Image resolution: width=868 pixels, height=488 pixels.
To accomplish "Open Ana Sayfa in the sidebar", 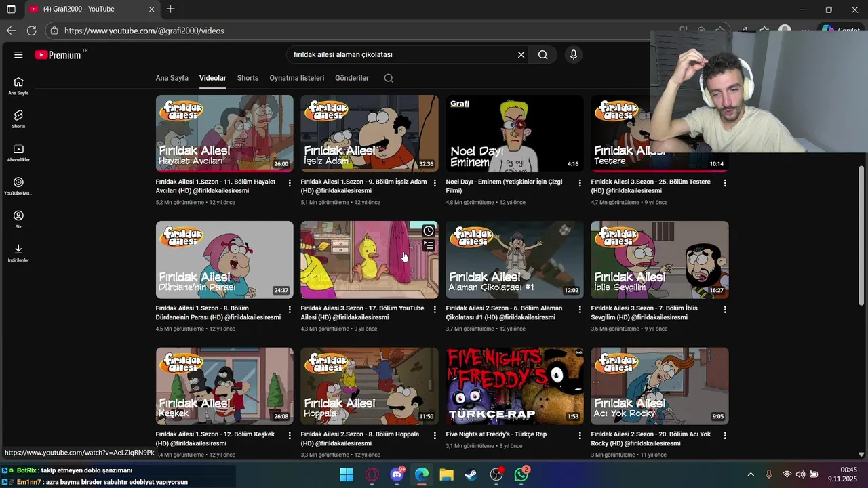I will pos(18,85).
